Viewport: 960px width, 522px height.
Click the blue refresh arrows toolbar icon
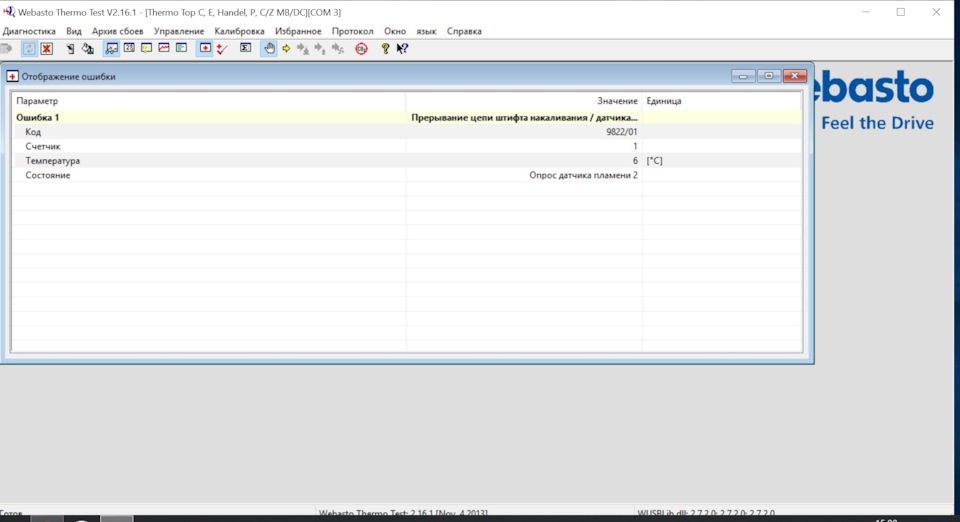click(x=29, y=48)
